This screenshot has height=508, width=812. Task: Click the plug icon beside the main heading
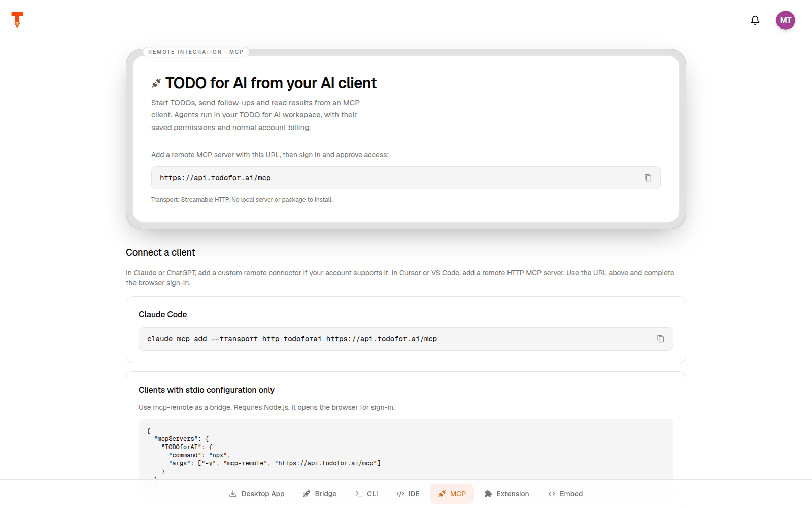156,83
